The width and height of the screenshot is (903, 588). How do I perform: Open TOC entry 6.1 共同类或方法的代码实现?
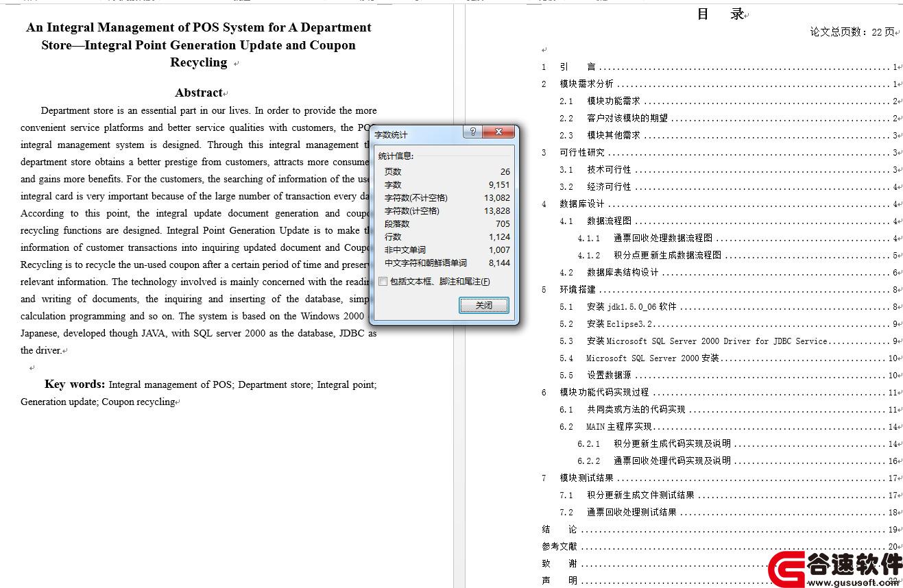point(727,410)
